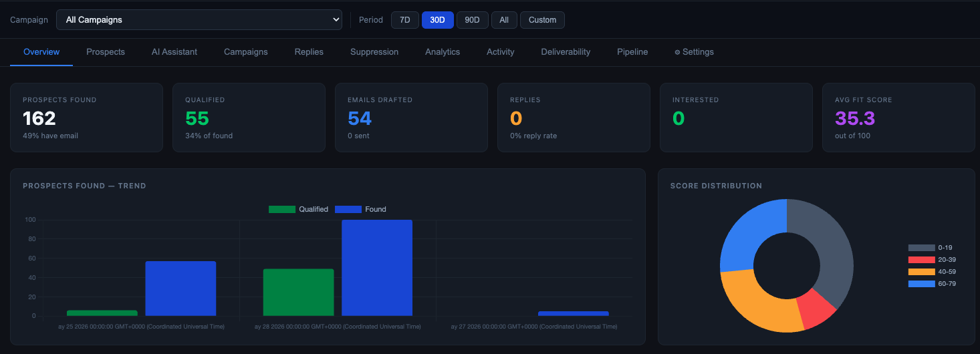Screen dimensions: 980x354
Task: Open the Settings tab with gear icon
Action: pos(694,52)
